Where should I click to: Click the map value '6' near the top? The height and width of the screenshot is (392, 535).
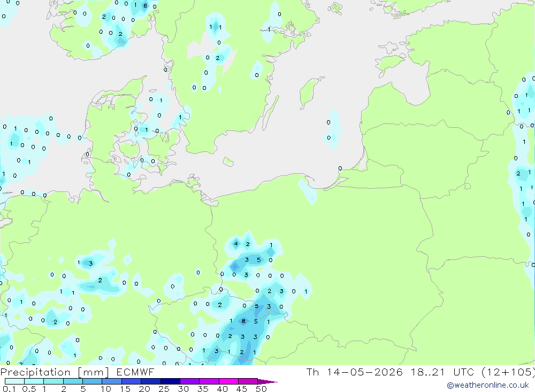click(145, 6)
